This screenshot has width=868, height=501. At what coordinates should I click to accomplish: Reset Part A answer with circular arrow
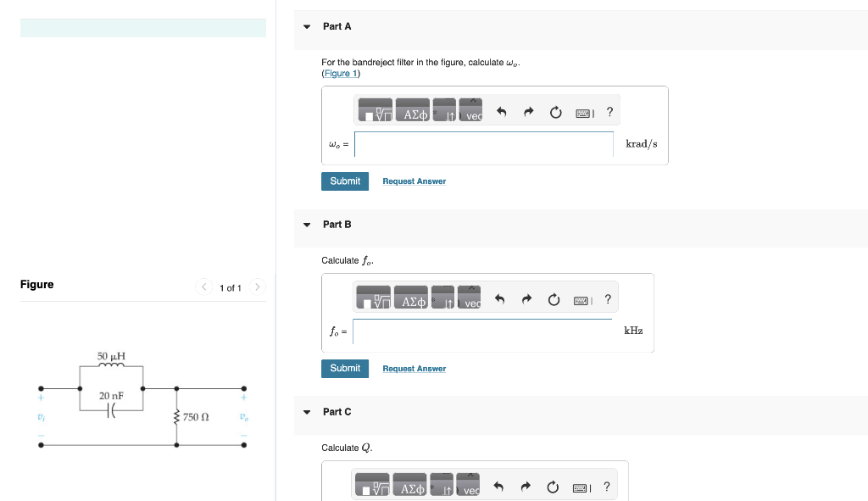pos(556,113)
